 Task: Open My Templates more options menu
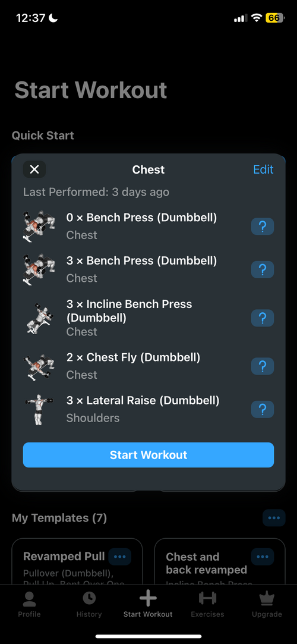tap(274, 518)
